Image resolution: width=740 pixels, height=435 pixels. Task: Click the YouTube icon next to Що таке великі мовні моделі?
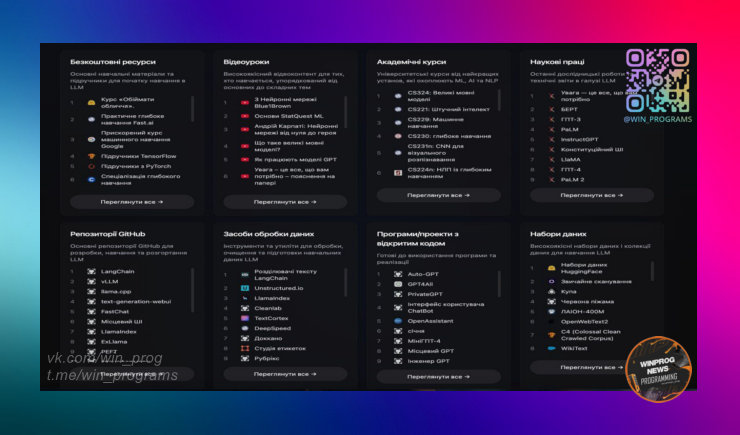pyautogui.click(x=245, y=146)
